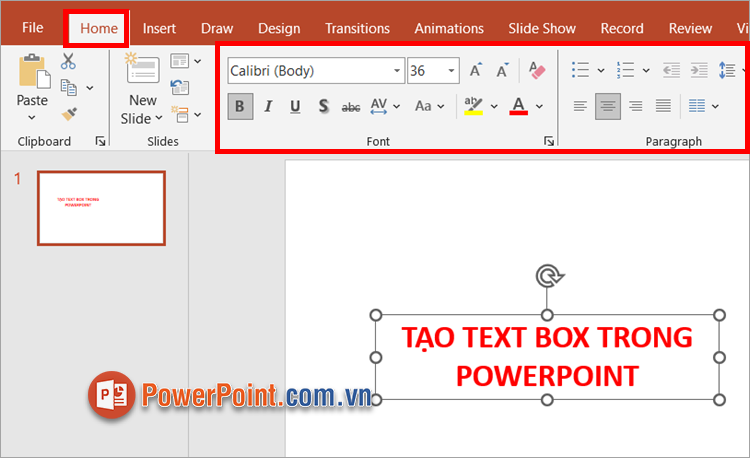Expand the Calibri (Body) font list
Image resolution: width=750 pixels, height=458 pixels.
[397, 71]
